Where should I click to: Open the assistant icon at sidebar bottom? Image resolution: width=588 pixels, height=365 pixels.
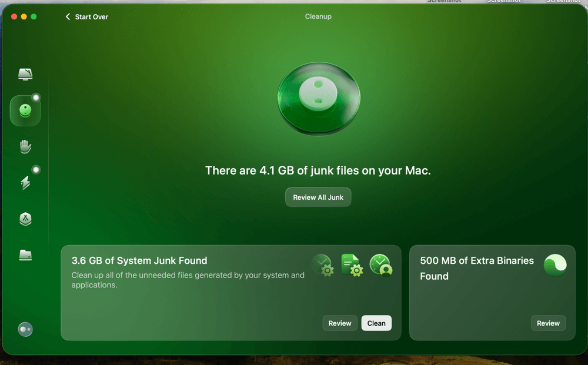tap(25, 329)
